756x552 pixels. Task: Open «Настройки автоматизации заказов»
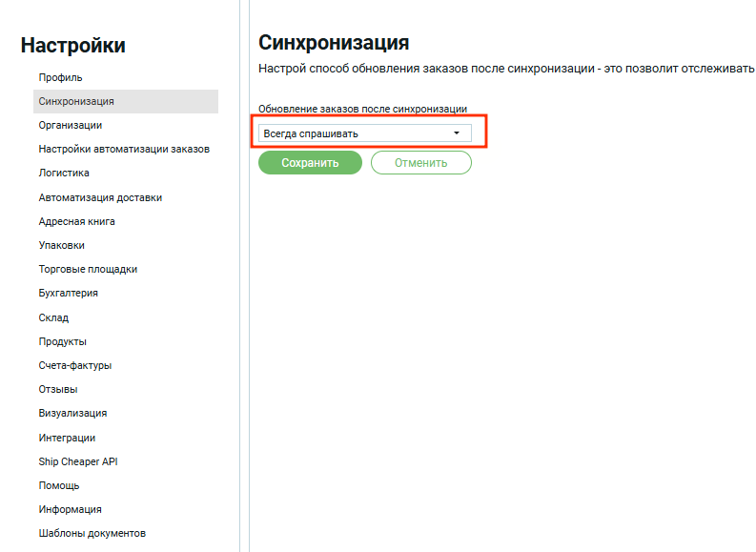pyautogui.click(x=124, y=149)
